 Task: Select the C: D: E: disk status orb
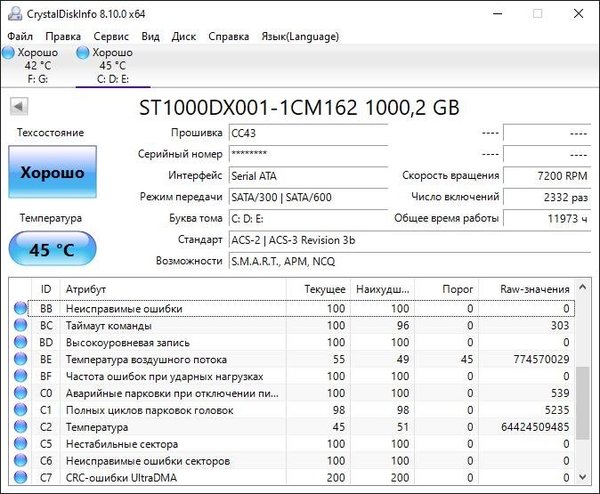[x=83, y=52]
